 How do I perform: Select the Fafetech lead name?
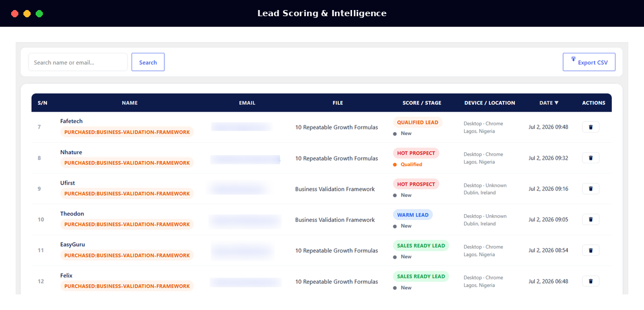[71, 122]
